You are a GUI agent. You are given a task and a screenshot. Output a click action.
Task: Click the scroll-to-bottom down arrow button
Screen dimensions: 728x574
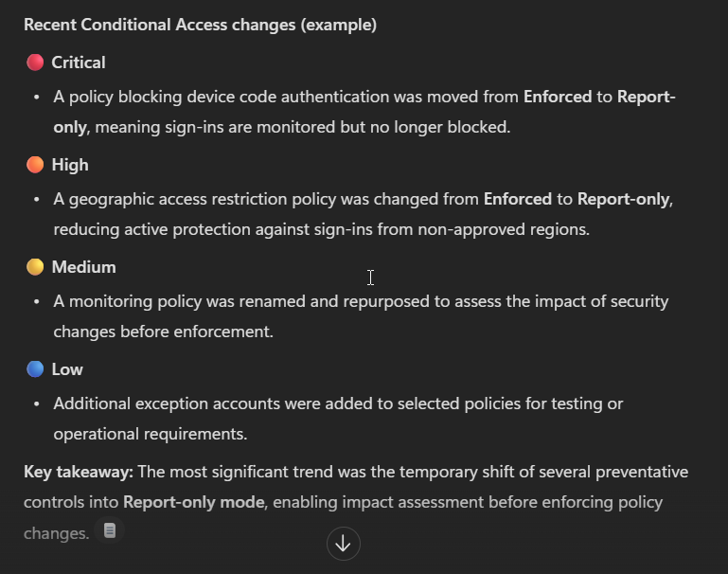click(x=343, y=544)
